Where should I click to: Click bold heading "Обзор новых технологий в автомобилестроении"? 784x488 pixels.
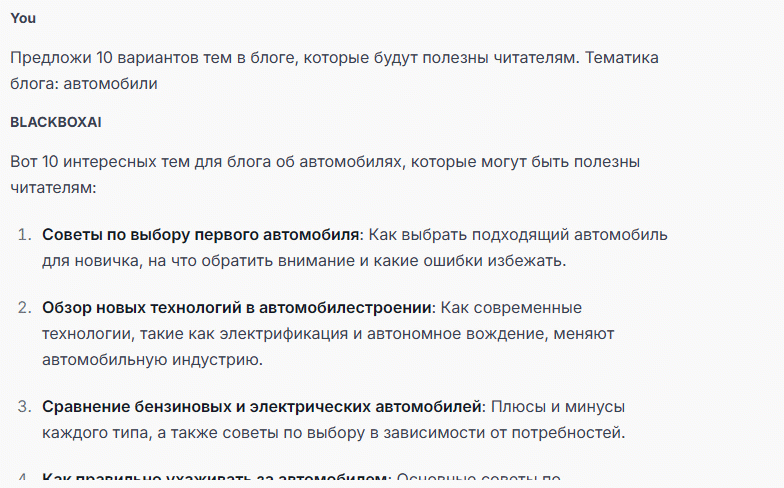pyautogui.click(x=236, y=307)
